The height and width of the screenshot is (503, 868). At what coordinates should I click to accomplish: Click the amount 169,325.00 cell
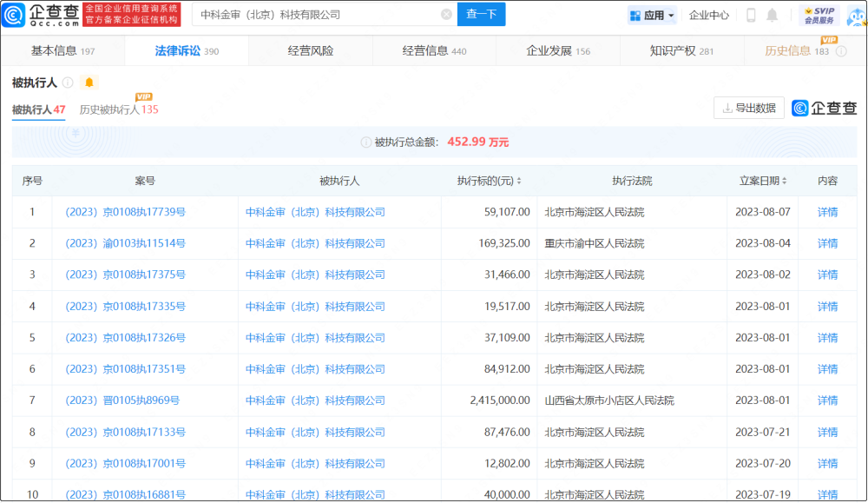tap(503, 243)
